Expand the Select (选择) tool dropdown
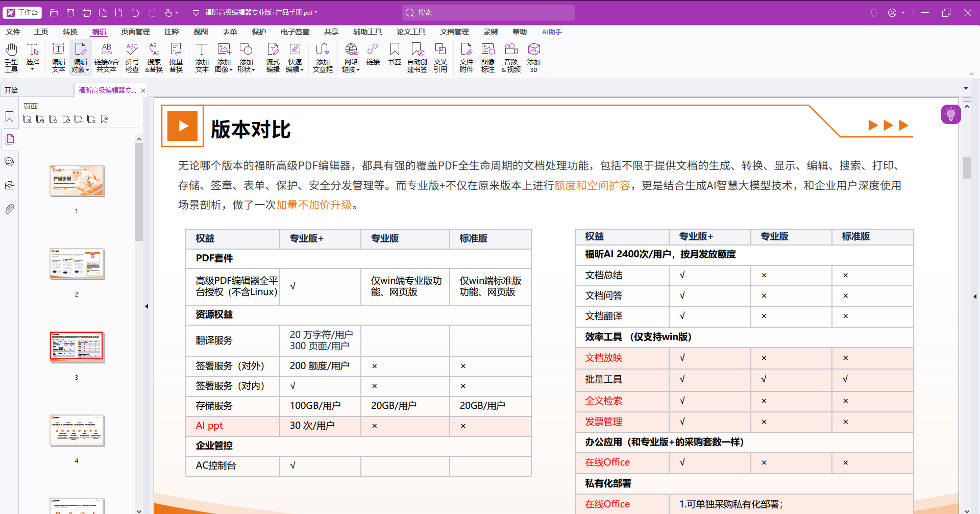This screenshot has height=514, width=980. coord(33,69)
